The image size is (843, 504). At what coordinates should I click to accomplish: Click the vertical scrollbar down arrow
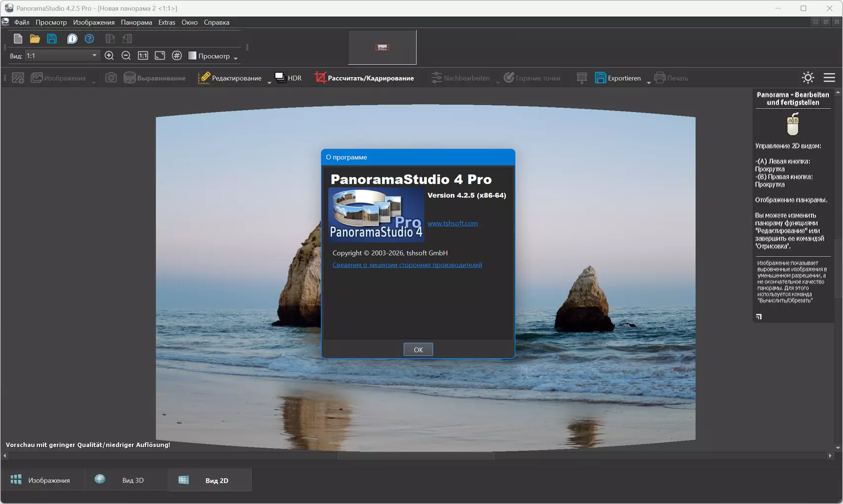tap(838, 448)
